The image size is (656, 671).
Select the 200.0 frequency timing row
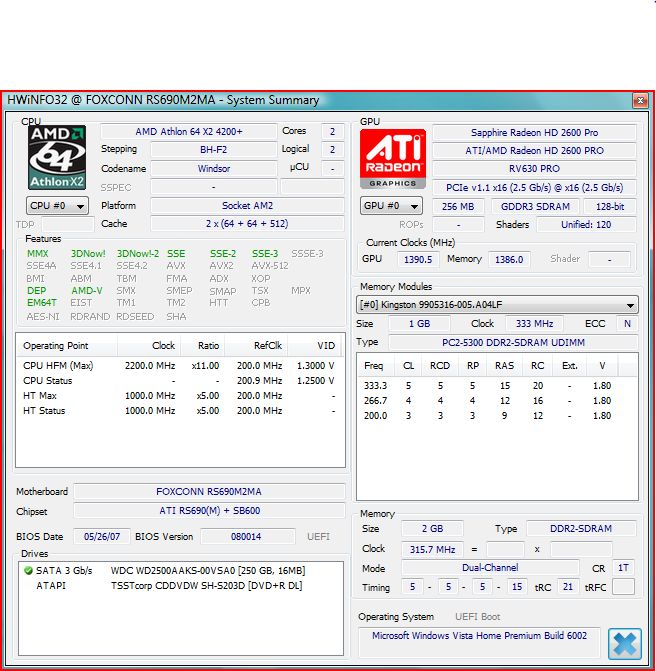click(x=488, y=416)
